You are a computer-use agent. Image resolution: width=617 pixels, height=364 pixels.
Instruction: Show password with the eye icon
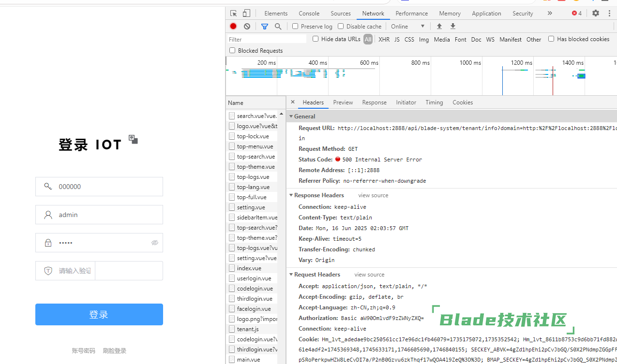click(155, 243)
